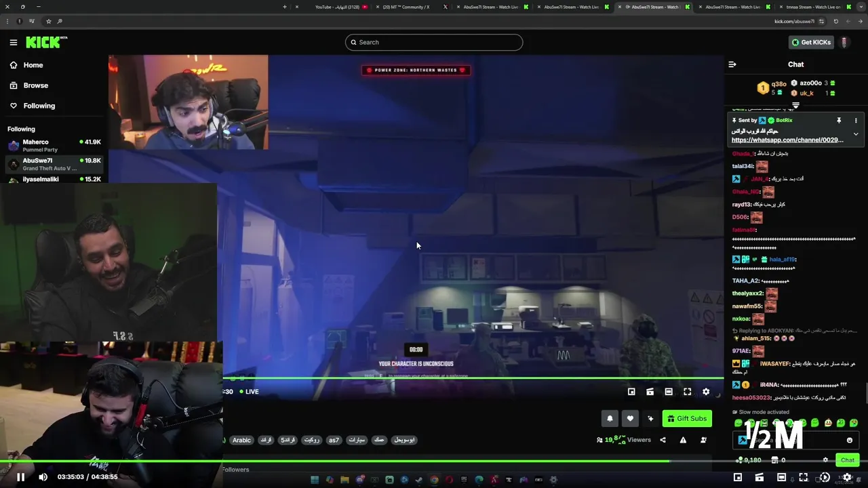Image resolution: width=868 pixels, height=488 pixels.
Task: Toggle outer player theater mode
Action: point(781,477)
